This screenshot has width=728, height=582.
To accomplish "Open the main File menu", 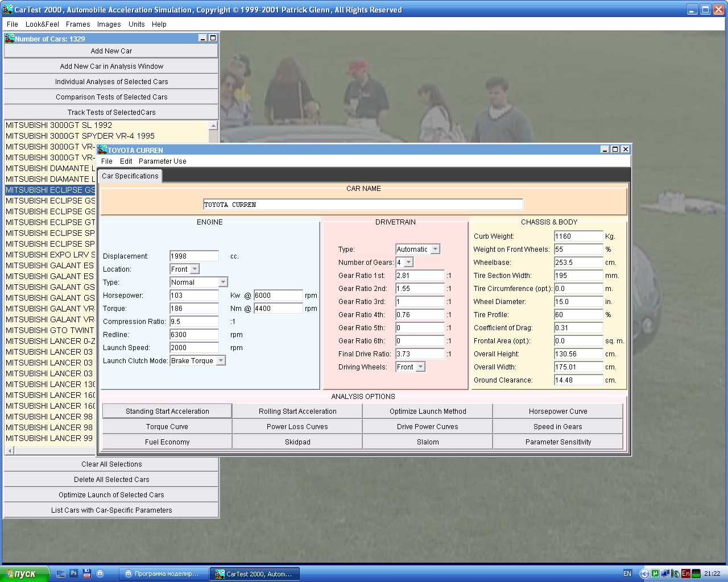I will tap(13, 24).
